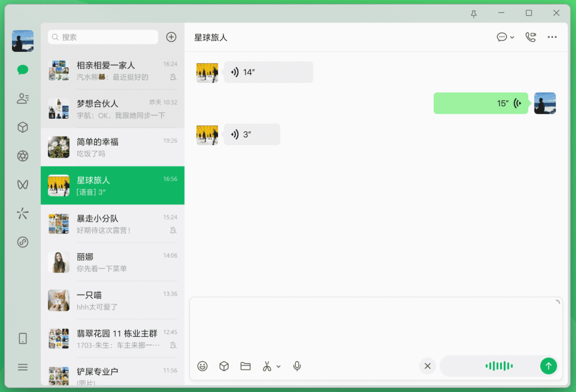
Task: Open chat with 丽娜
Action: tap(112, 262)
